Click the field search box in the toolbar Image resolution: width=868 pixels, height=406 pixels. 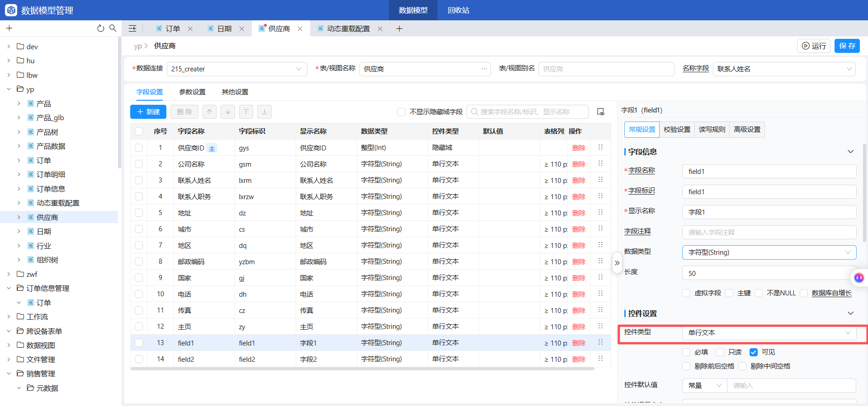coord(528,112)
